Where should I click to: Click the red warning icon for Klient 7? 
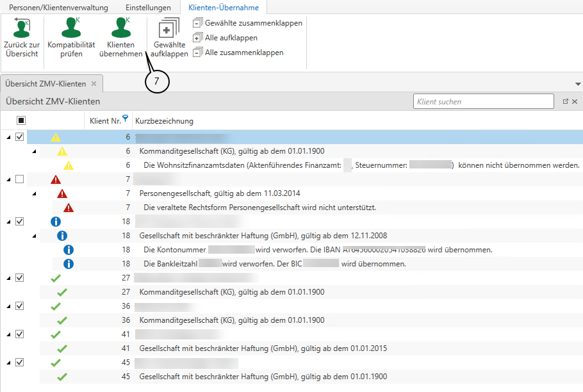[x=56, y=179]
